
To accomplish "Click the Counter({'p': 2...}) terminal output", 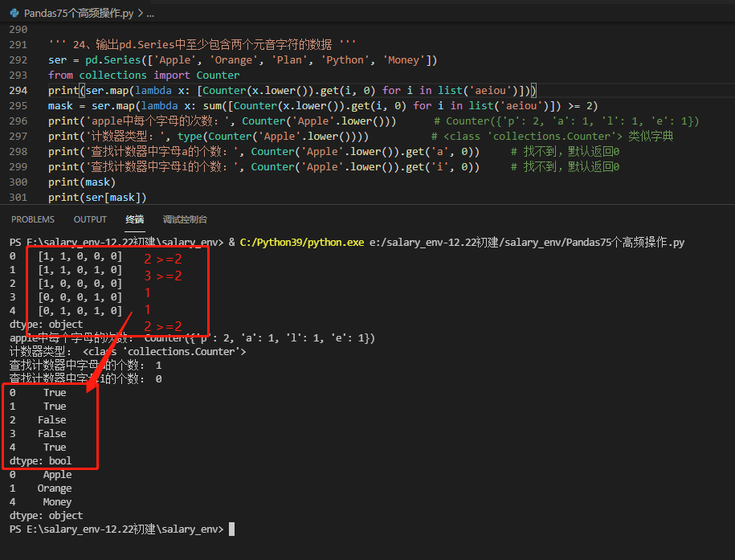I will pos(259,338).
